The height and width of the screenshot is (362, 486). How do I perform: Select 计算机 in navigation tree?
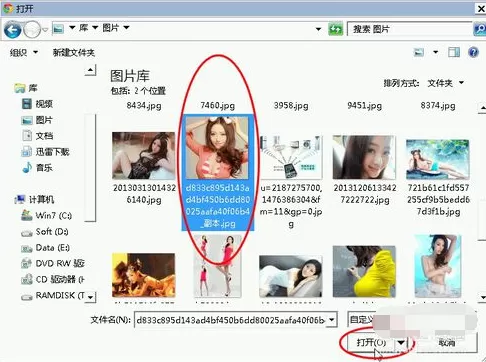tap(34, 199)
